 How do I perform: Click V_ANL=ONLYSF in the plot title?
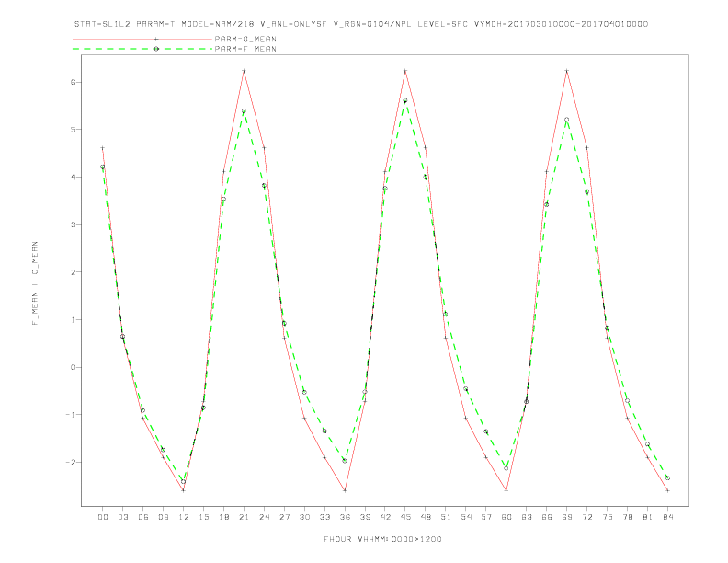[293, 24]
